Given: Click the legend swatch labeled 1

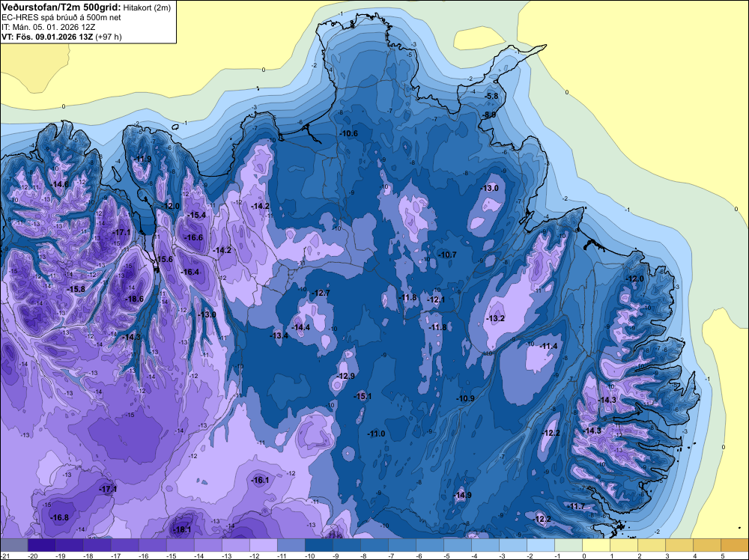Looking at the screenshot, I should (623, 545).
